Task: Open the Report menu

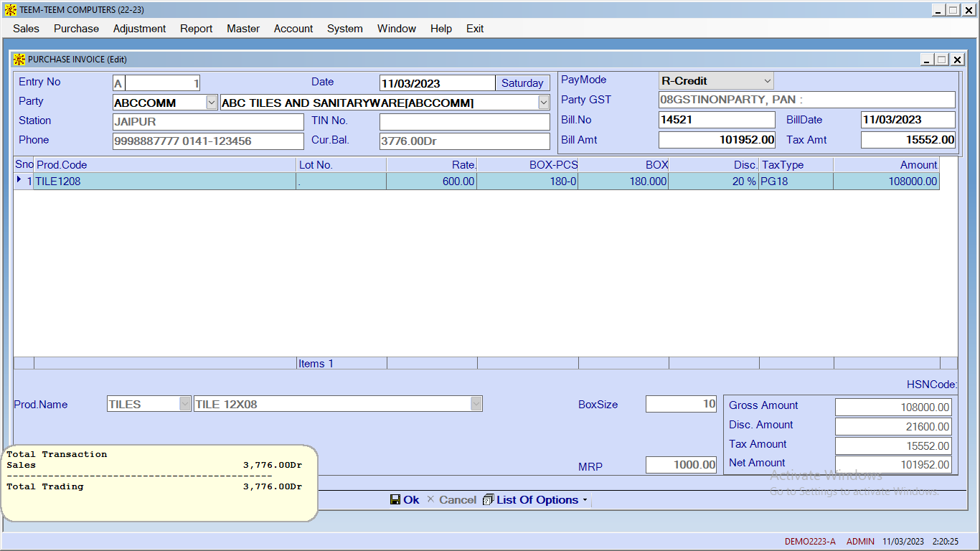Action: [x=196, y=29]
